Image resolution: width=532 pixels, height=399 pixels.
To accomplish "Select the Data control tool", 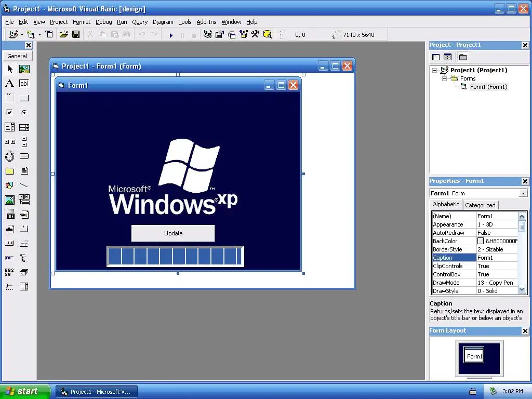I will tap(24, 200).
